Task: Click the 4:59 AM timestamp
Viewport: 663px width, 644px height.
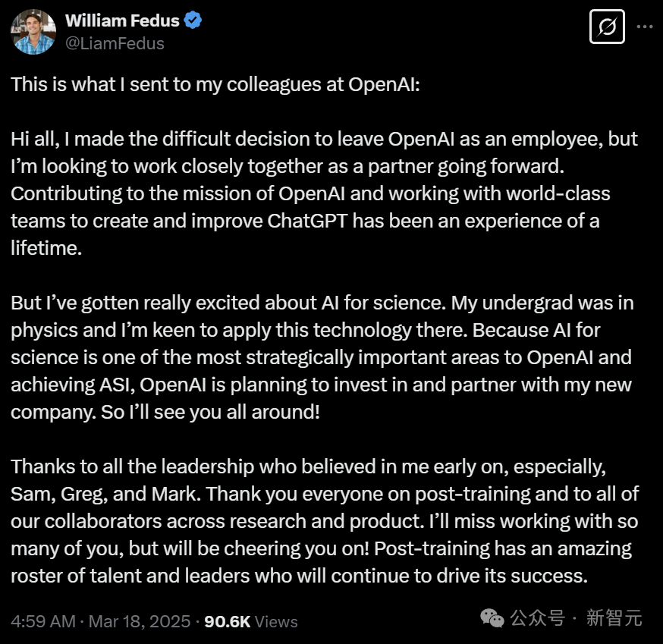Action: pyautogui.click(x=43, y=621)
